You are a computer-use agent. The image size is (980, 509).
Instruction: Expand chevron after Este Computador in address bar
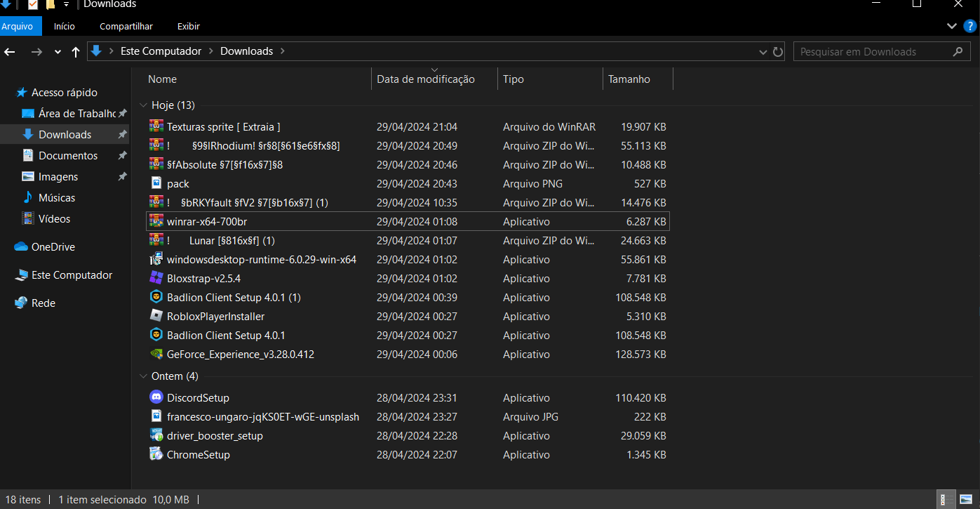210,51
